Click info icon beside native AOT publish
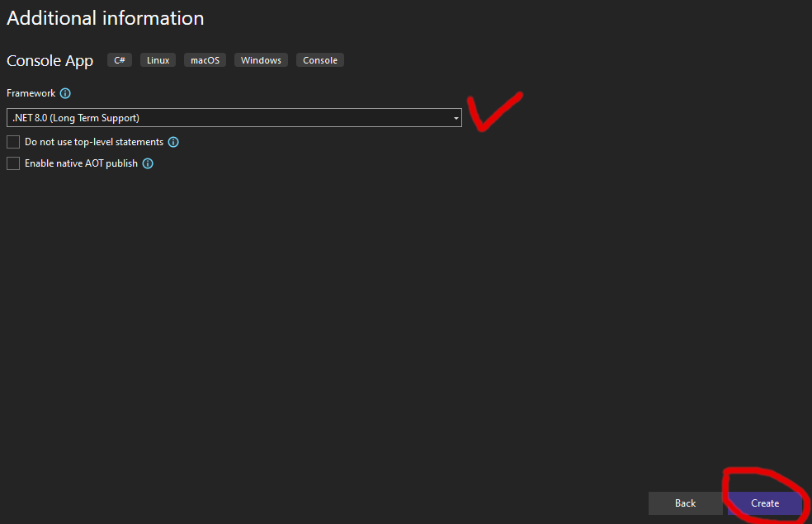 (x=148, y=163)
